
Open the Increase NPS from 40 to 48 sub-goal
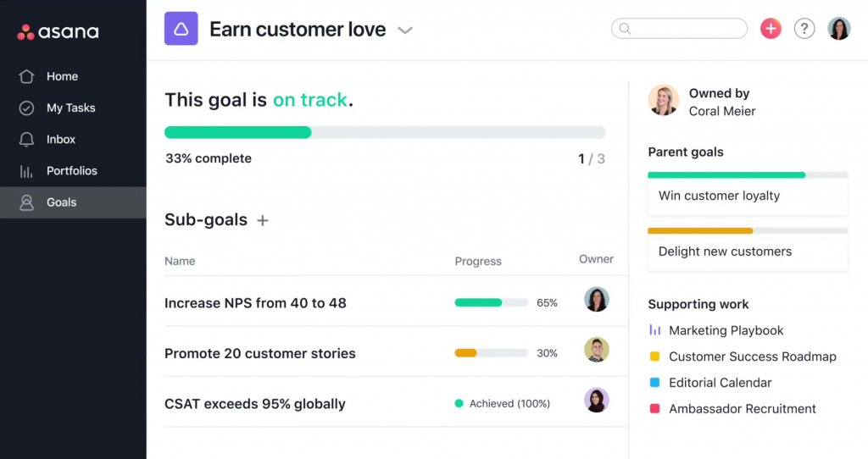pos(255,302)
